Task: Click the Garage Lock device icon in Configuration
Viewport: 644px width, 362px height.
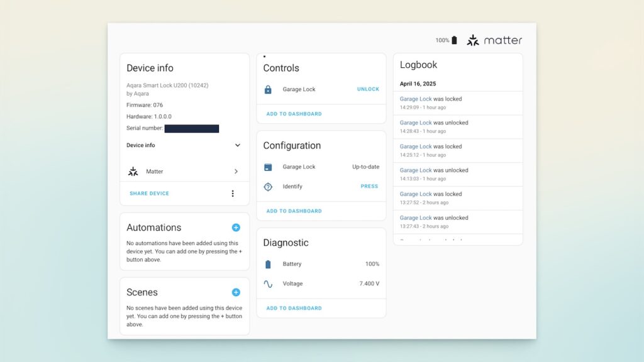Action: [267, 167]
